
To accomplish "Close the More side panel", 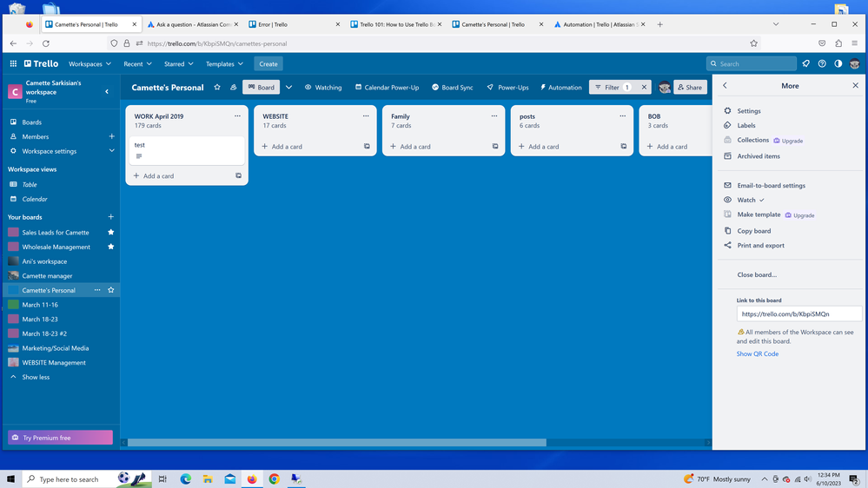I will pos(855,86).
